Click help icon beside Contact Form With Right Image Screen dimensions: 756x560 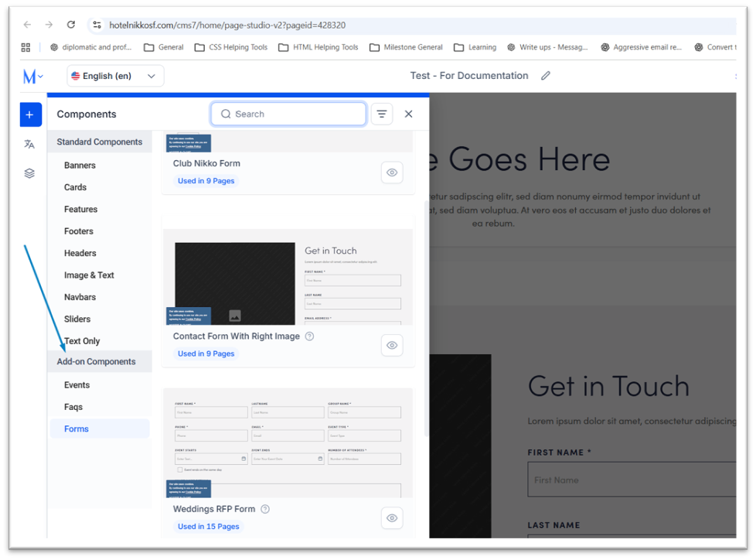pos(310,336)
